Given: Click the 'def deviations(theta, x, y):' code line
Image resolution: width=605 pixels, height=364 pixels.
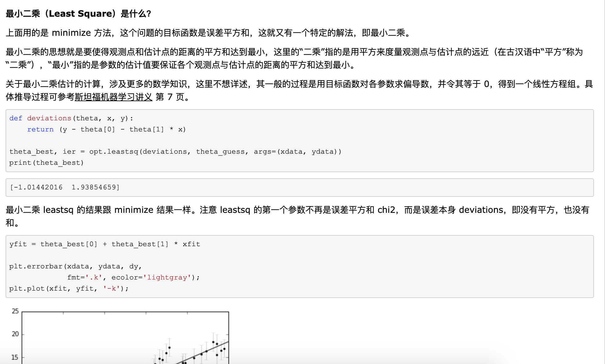Looking at the screenshot, I should pyautogui.click(x=71, y=118).
